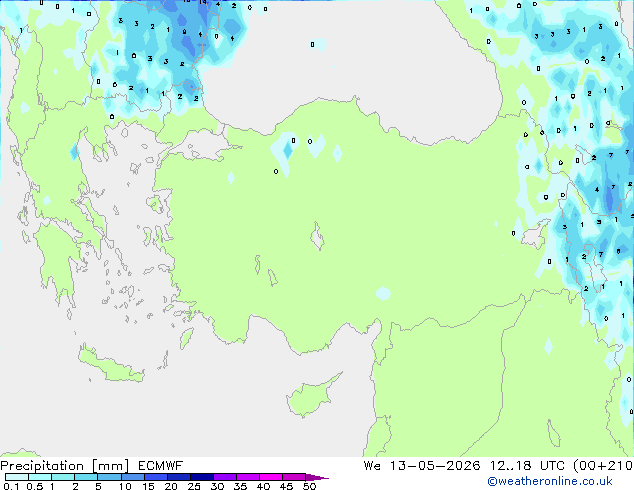Select the 5–10 mm legend swatch
Viewport: 634px width, 490px height.
tap(109, 477)
